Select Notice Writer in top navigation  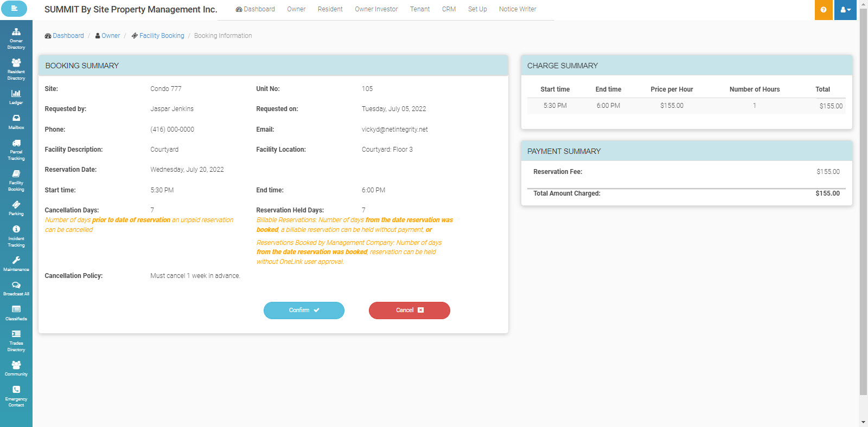tap(518, 9)
